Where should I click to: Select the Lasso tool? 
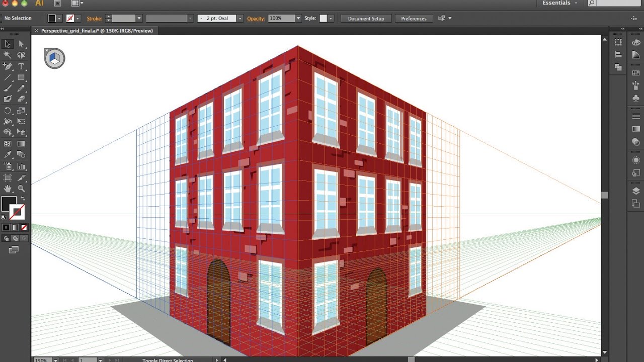21,55
